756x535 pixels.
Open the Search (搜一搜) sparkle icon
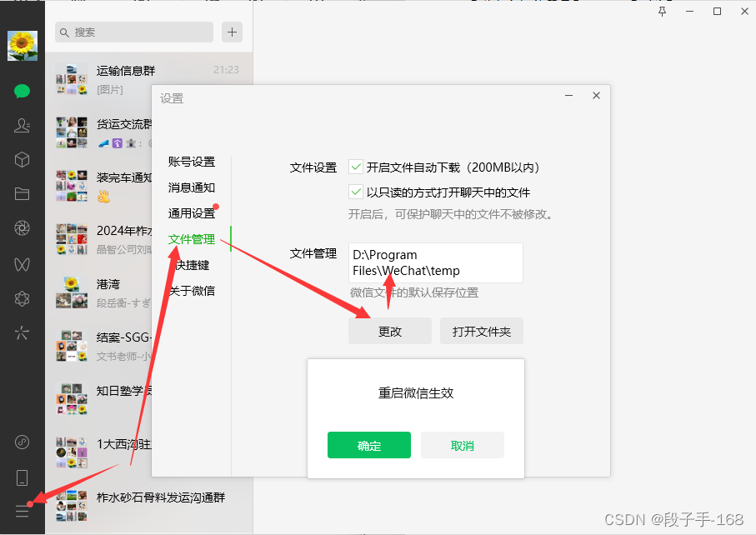pos(23,332)
